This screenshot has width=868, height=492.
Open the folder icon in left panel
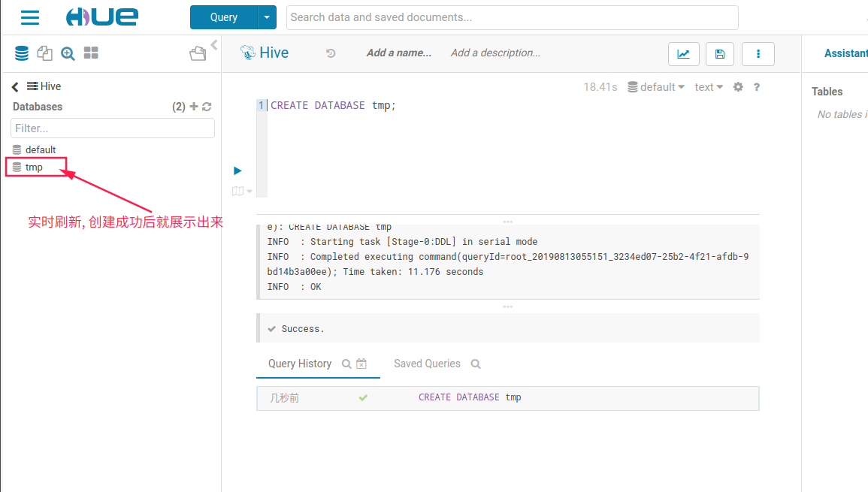point(198,53)
